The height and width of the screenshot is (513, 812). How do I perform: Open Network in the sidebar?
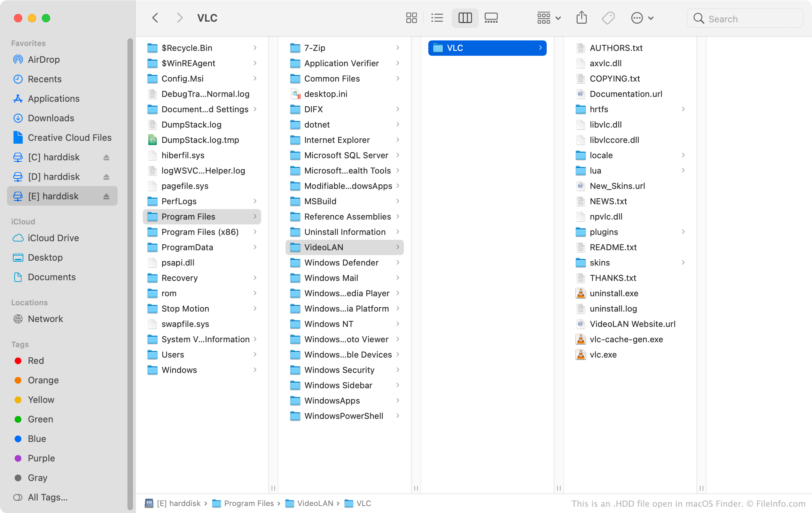45,319
